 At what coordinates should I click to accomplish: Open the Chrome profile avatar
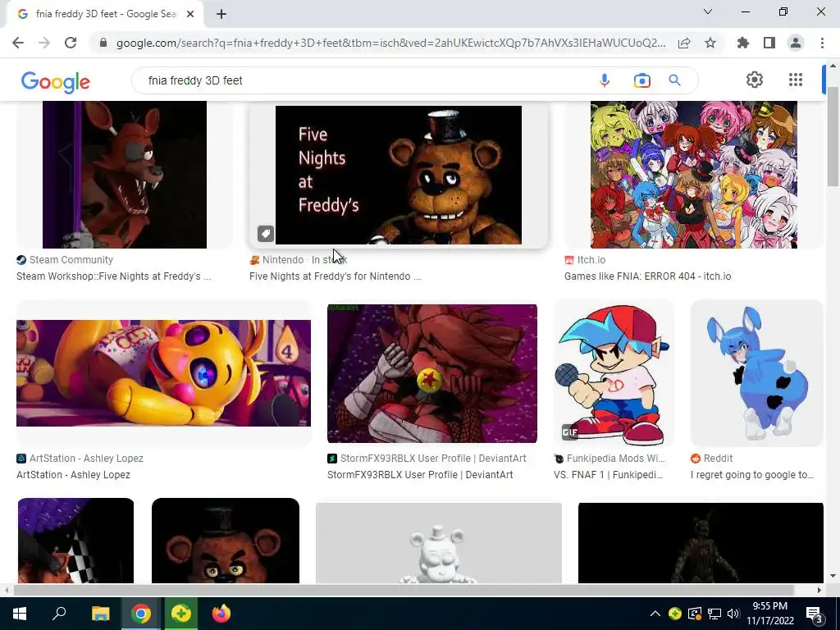click(796, 43)
